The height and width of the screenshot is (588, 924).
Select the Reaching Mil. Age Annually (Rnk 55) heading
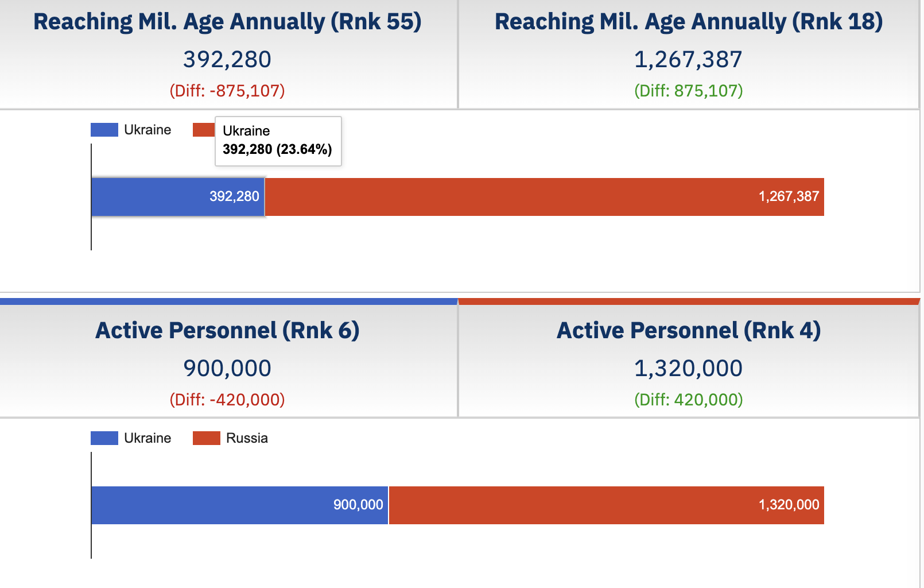[x=227, y=22]
